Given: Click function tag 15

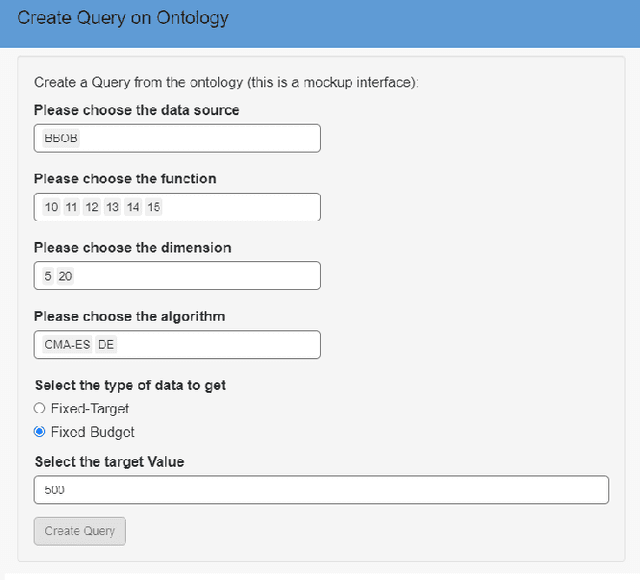Looking at the screenshot, I should pyautogui.click(x=153, y=207).
